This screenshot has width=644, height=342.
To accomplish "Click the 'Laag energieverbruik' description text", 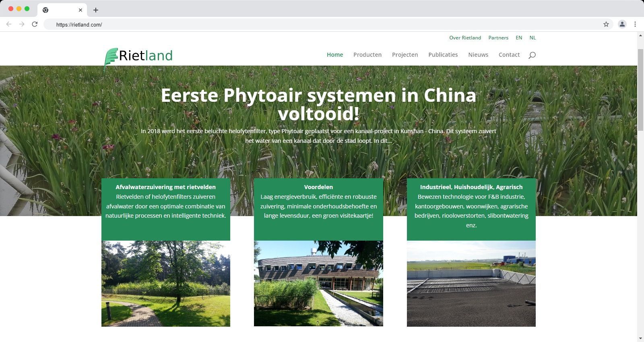I will click(318, 206).
